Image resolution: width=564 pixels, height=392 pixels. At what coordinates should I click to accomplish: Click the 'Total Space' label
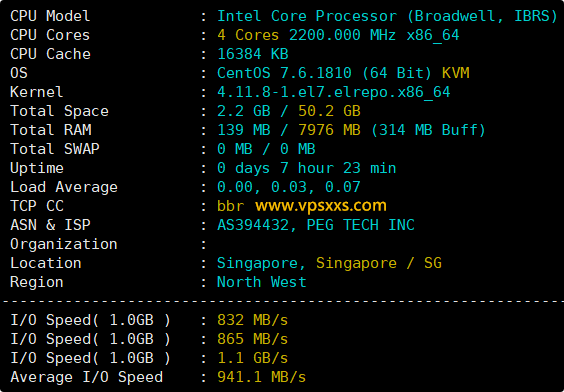tap(59, 111)
